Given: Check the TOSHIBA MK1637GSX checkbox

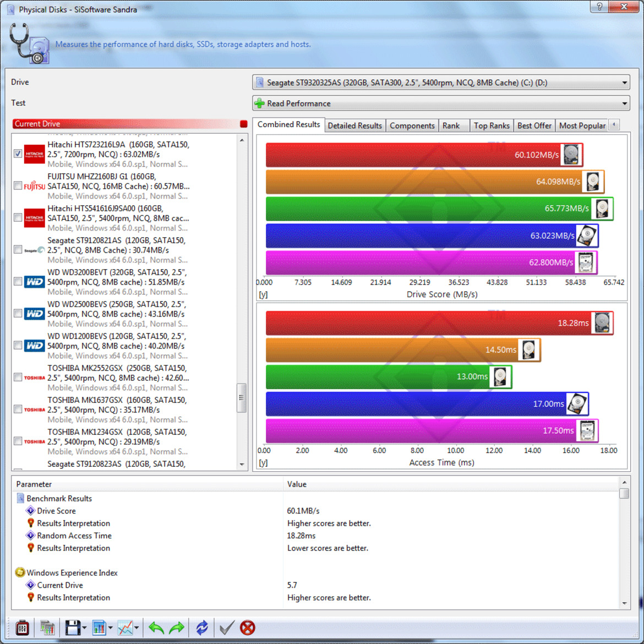Looking at the screenshot, I should pyautogui.click(x=18, y=409).
